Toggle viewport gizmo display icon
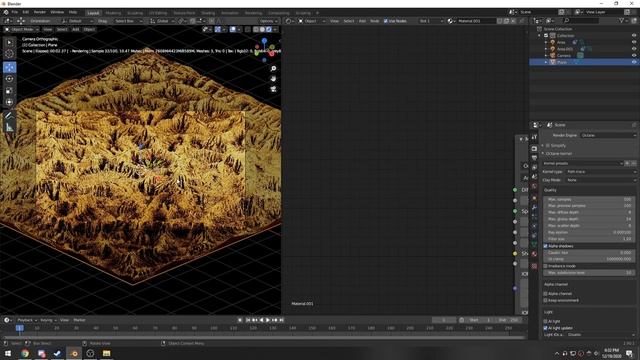Image resolution: width=640 pixels, height=360 pixels. [218, 29]
